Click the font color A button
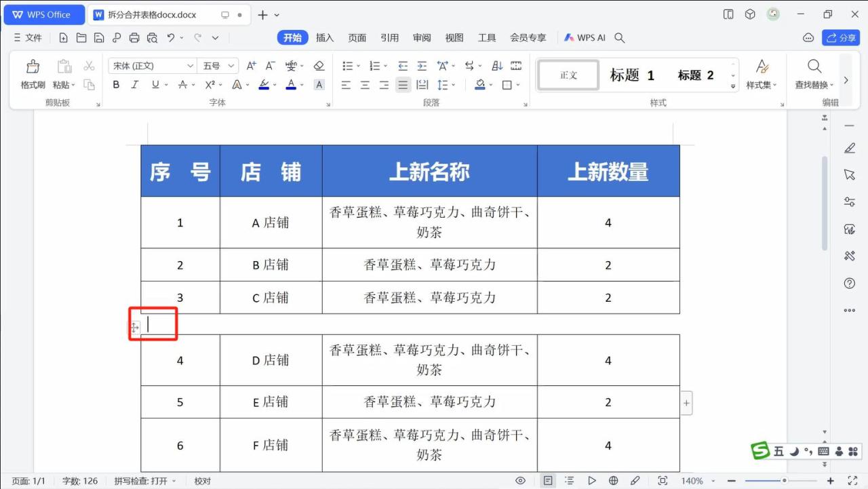This screenshot has height=489, width=868. (291, 85)
